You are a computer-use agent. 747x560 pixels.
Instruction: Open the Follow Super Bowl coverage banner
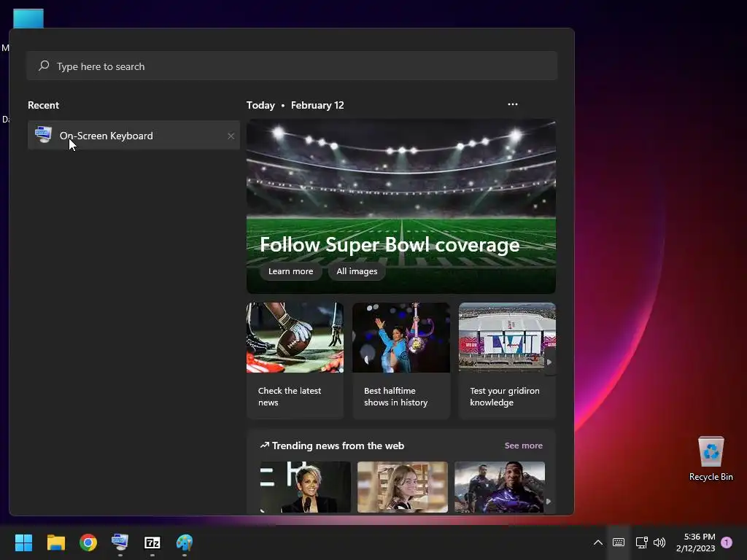(400, 206)
